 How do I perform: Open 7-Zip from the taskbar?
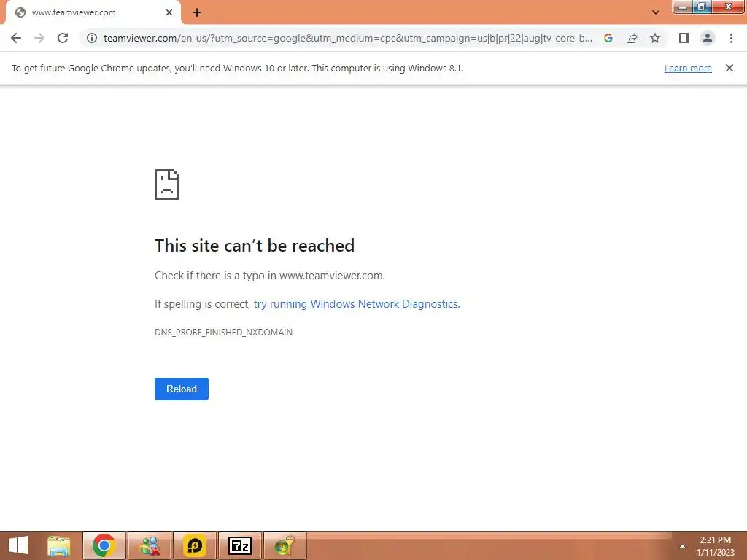pyautogui.click(x=239, y=545)
